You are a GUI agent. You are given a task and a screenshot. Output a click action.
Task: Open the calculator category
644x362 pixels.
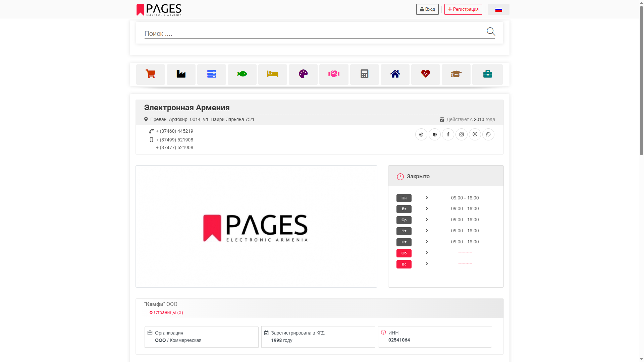pyautogui.click(x=365, y=74)
